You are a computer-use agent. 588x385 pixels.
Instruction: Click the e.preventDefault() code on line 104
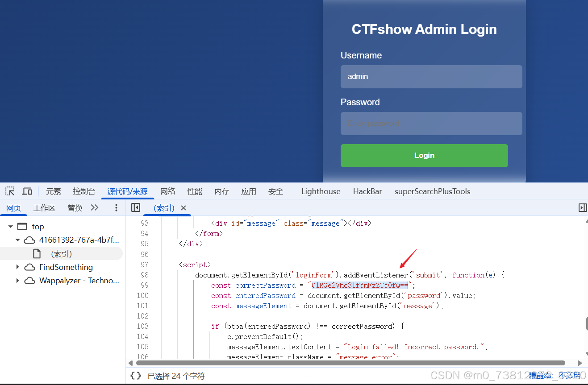pos(265,337)
